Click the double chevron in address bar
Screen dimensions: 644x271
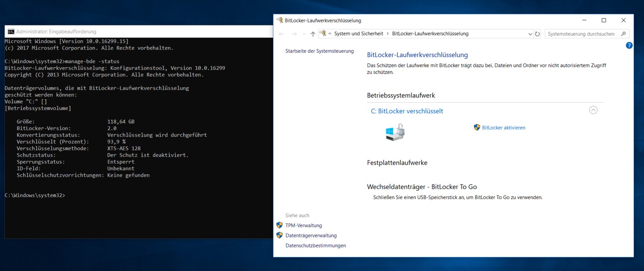point(330,34)
